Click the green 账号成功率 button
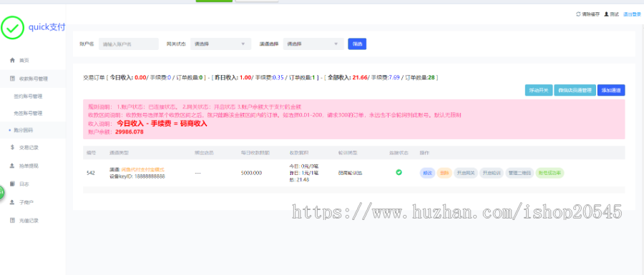644x275 pixels. tap(550, 173)
